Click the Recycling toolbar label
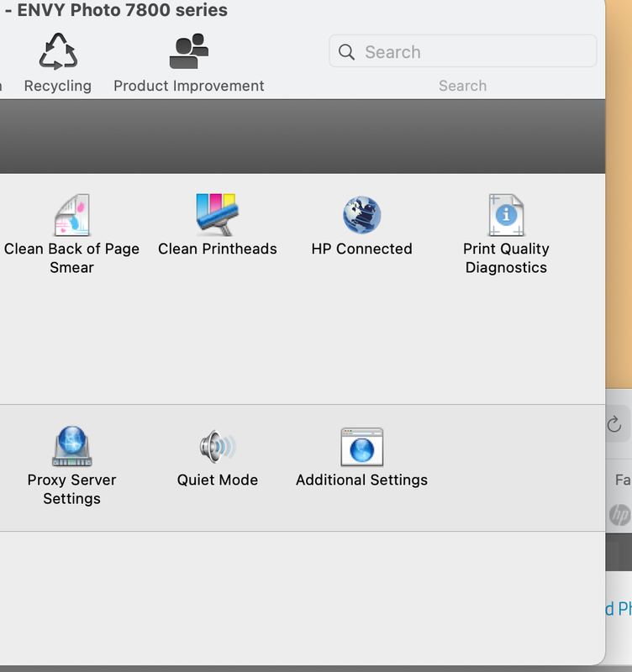The image size is (632, 672). click(58, 86)
